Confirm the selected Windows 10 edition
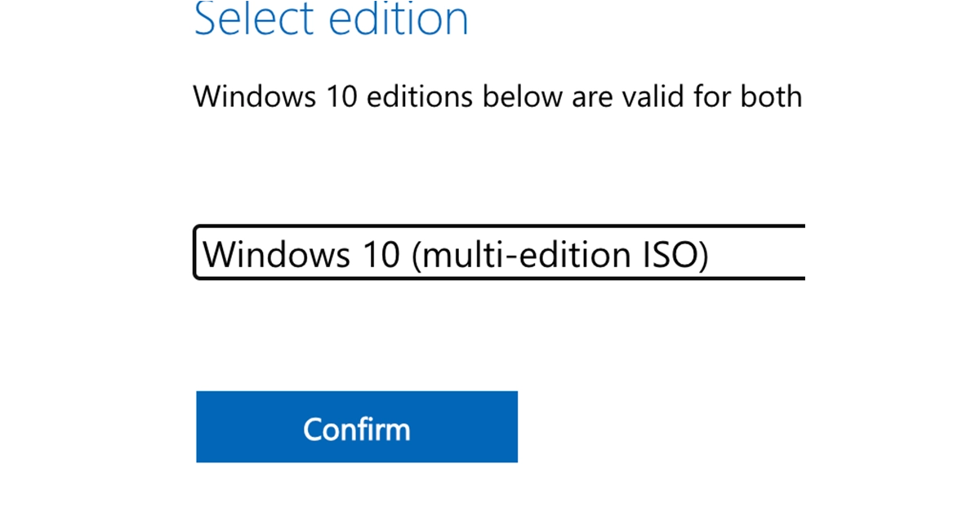This screenshot has height=513, width=980. (357, 427)
